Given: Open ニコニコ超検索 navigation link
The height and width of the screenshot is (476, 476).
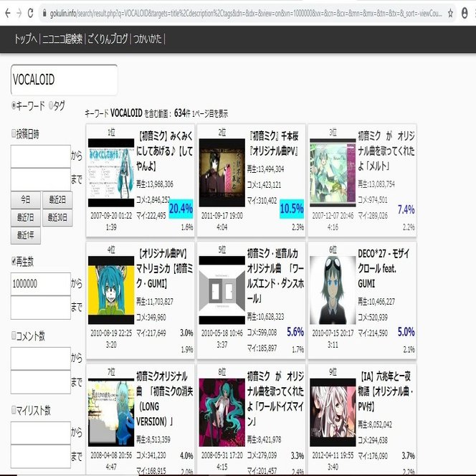Looking at the screenshot, I should tap(62, 39).
